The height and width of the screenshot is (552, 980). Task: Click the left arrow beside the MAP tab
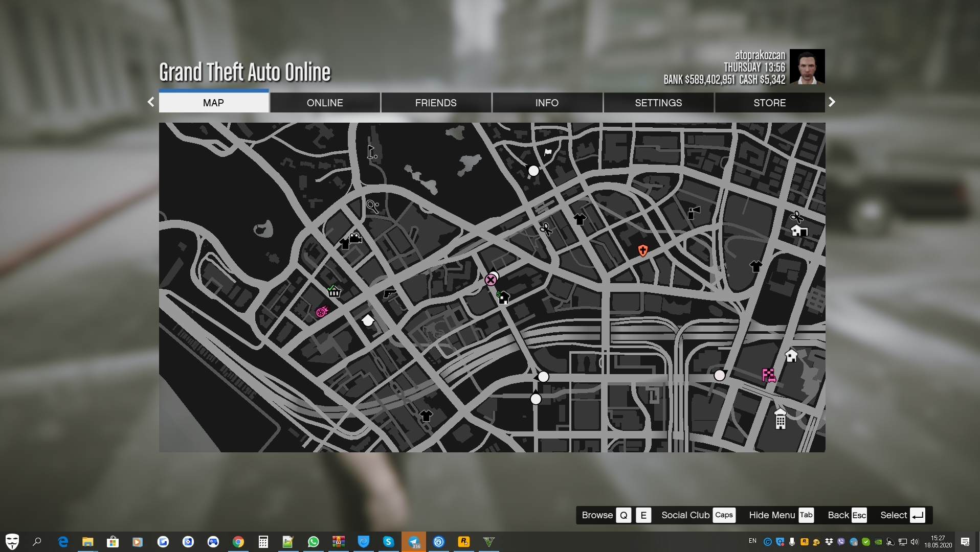click(x=151, y=102)
